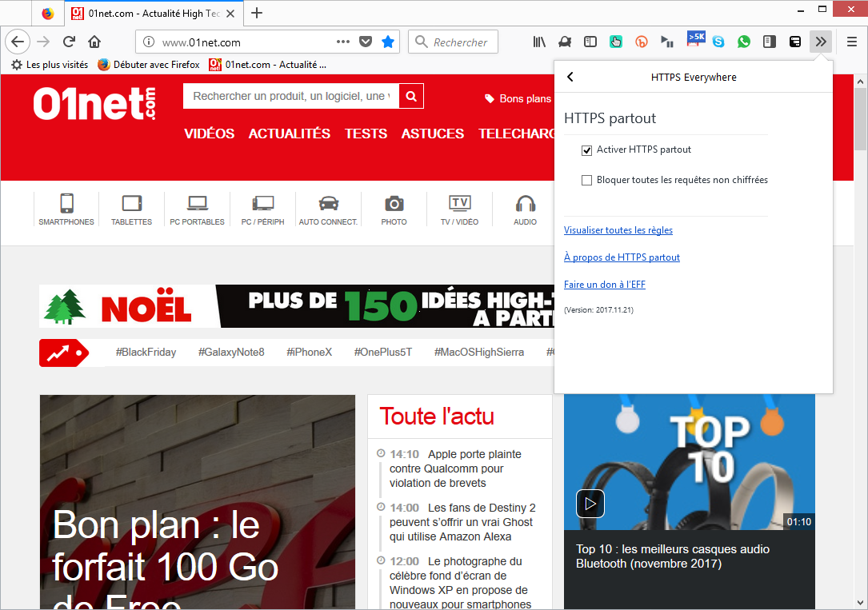Toggle the blue bookmark star

(388, 42)
